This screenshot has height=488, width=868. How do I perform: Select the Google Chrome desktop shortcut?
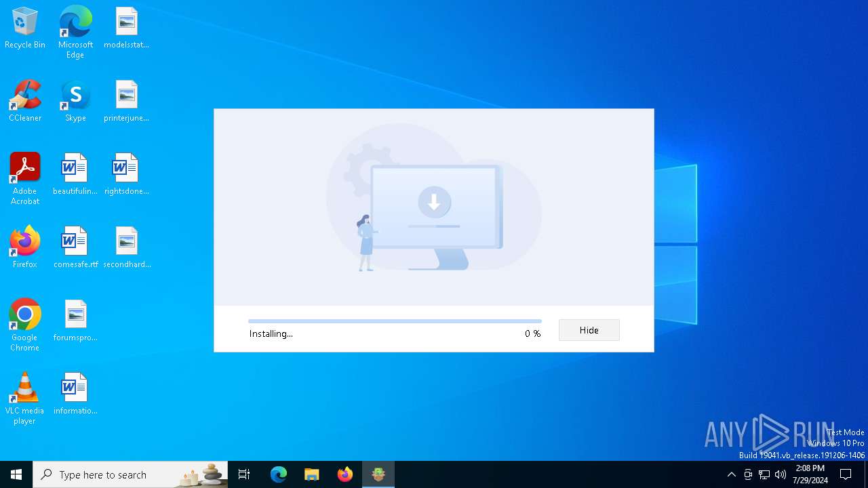point(25,325)
